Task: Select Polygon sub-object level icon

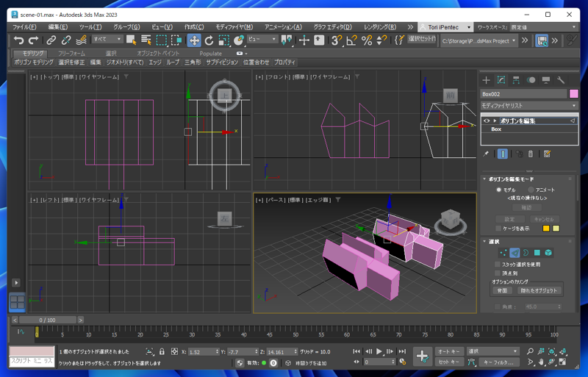Action: click(x=537, y=253)
